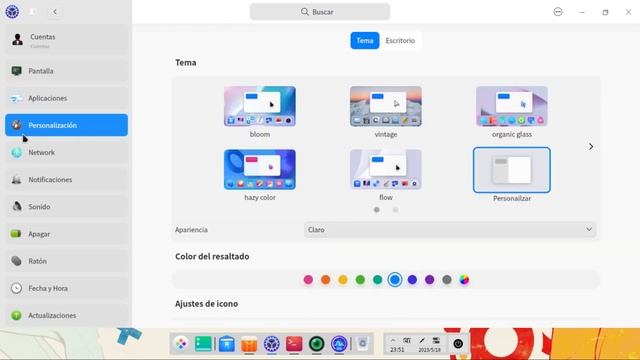Open the orange file manager dock icon
This screenshot has height=360, width=640.
(x=249, y=344)
